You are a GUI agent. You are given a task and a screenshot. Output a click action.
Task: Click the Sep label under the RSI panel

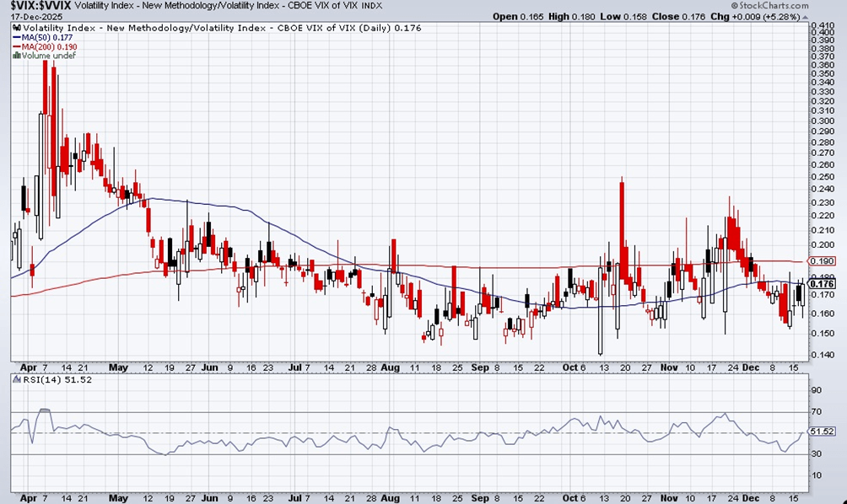tap(480, 498)
